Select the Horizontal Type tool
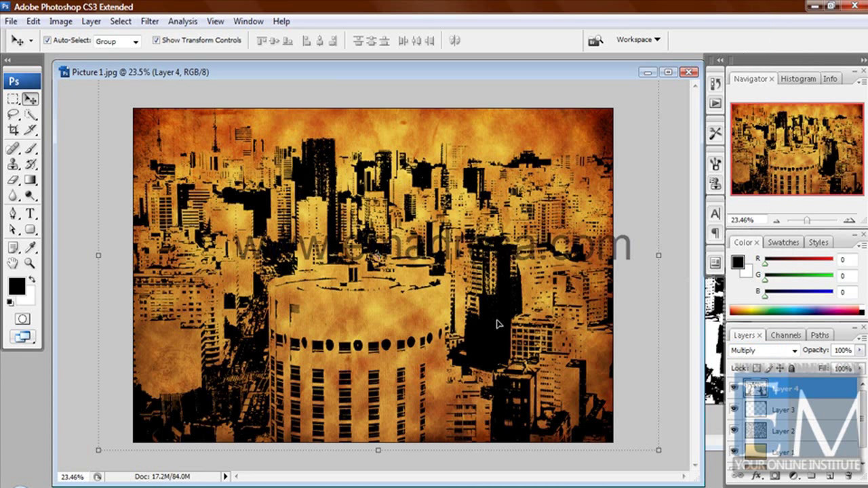The height and width of the screenshot is (488, 868). (30, 214)
